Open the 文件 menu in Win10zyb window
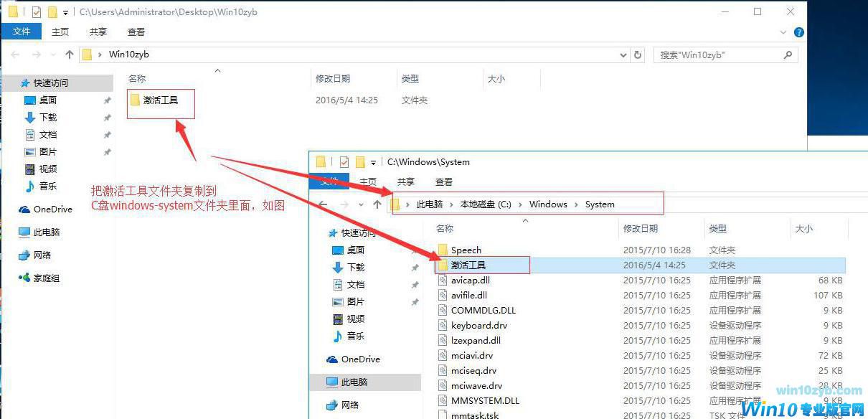 22,32
